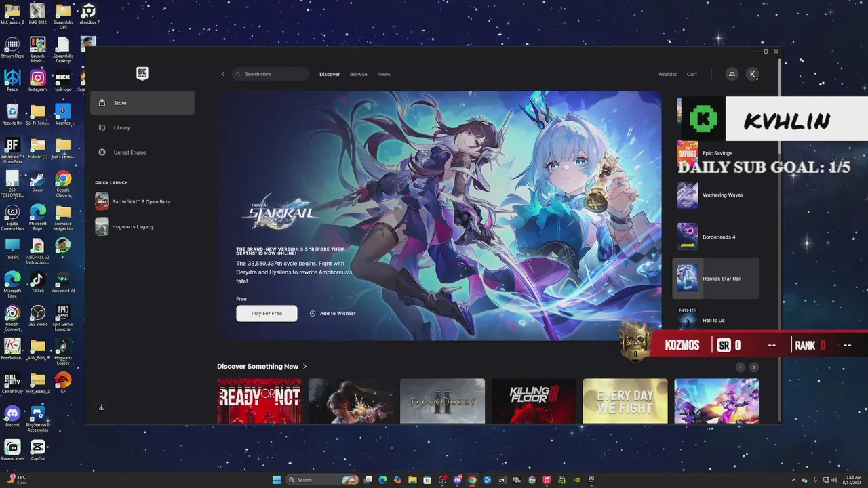Open the K profile avatar menu

(752, 74)
